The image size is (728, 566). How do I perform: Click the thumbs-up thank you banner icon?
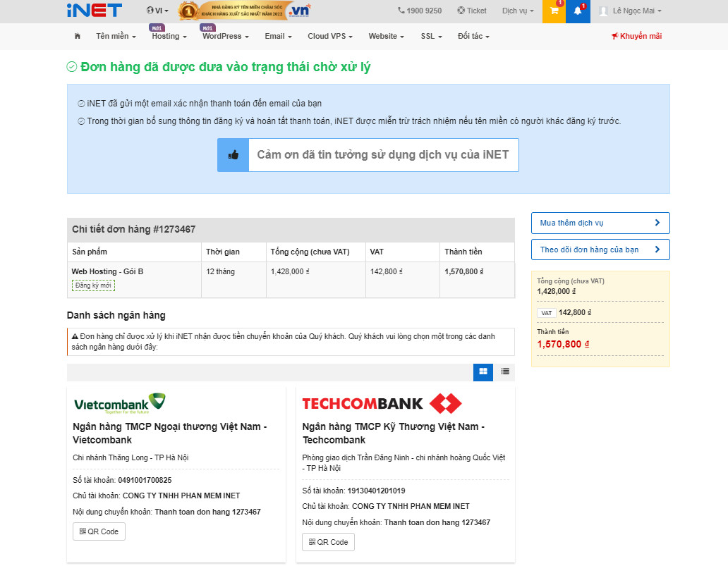pyautogui.click(x=233, y=154)
